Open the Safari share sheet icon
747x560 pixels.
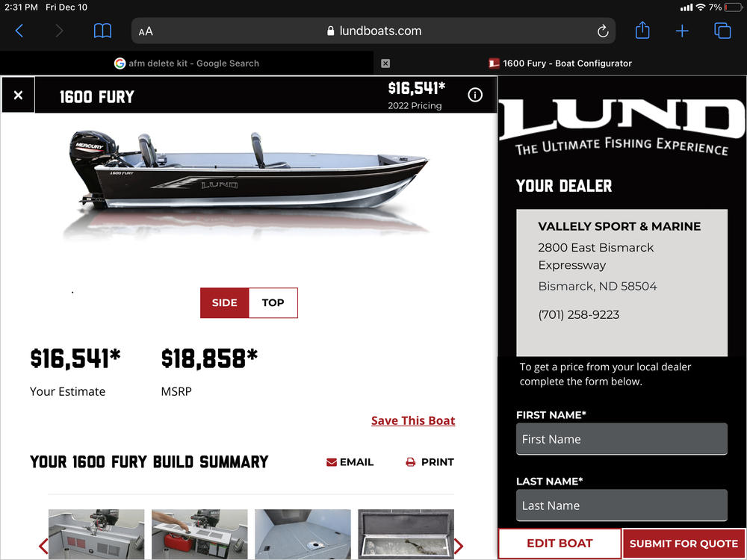tap(642, 31)
